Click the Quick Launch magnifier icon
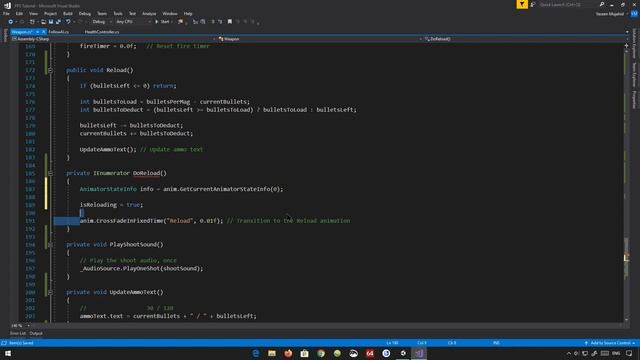Screen dimensions: 640x360 point(602,4)
